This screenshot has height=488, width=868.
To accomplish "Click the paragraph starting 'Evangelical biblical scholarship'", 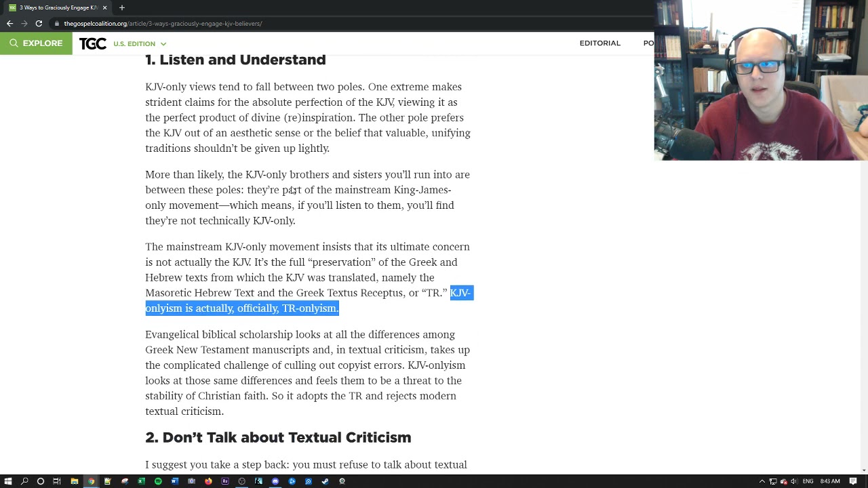I will tap(308, 373).
